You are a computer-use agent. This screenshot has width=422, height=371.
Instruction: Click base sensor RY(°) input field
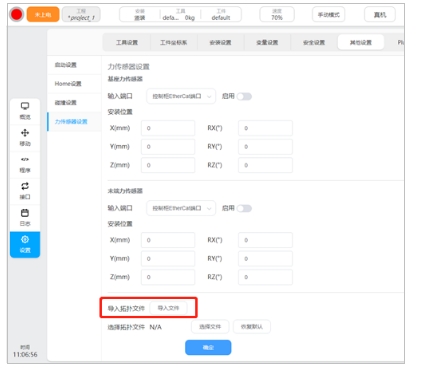point(265,147)
